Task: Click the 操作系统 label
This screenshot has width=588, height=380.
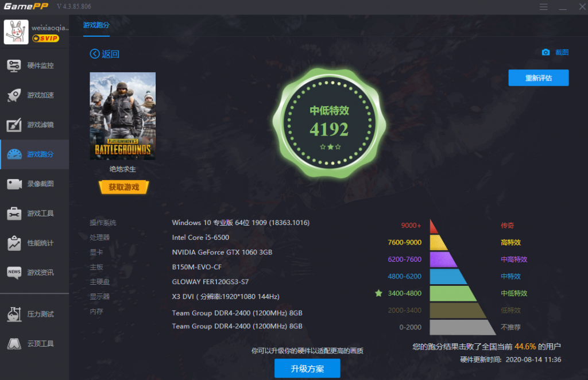Action: coord(103,223)
